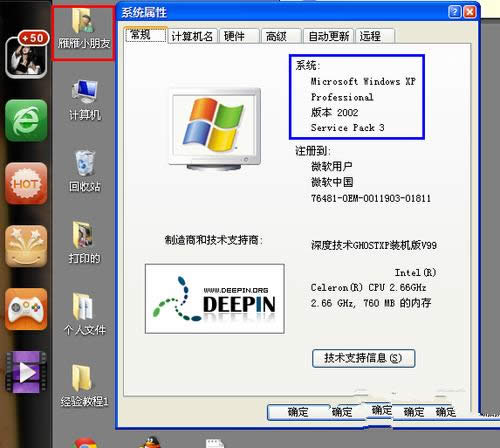Click the 'Service Pack 3' text
Viewport: 500px width, 448px height.
(x=347, y=128)
